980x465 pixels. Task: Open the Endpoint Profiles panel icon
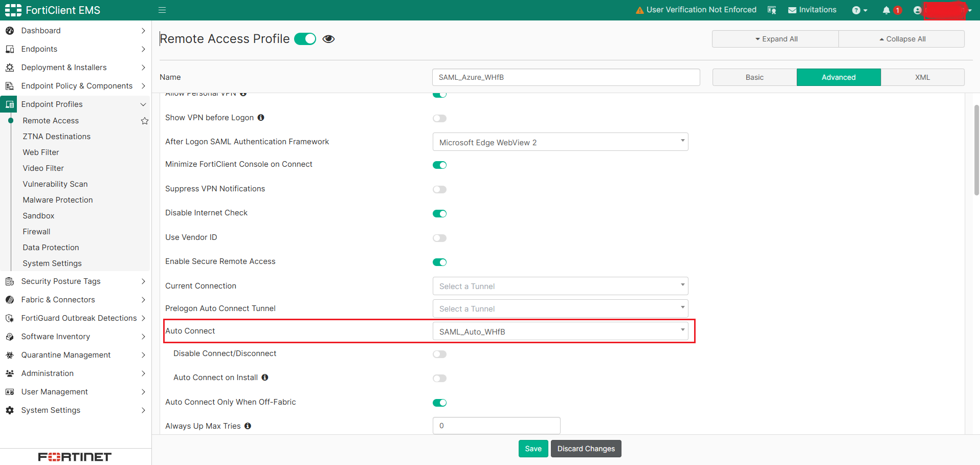point(9,104)
